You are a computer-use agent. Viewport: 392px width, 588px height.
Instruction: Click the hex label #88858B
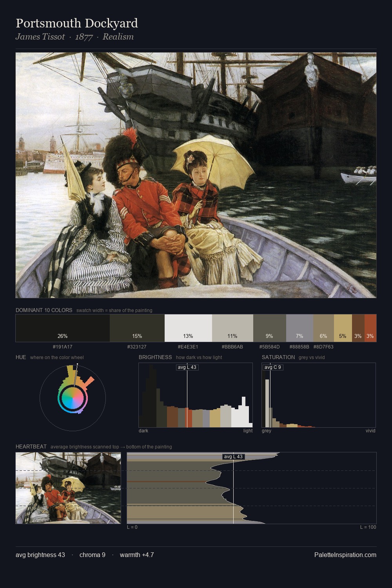[299, 347]
